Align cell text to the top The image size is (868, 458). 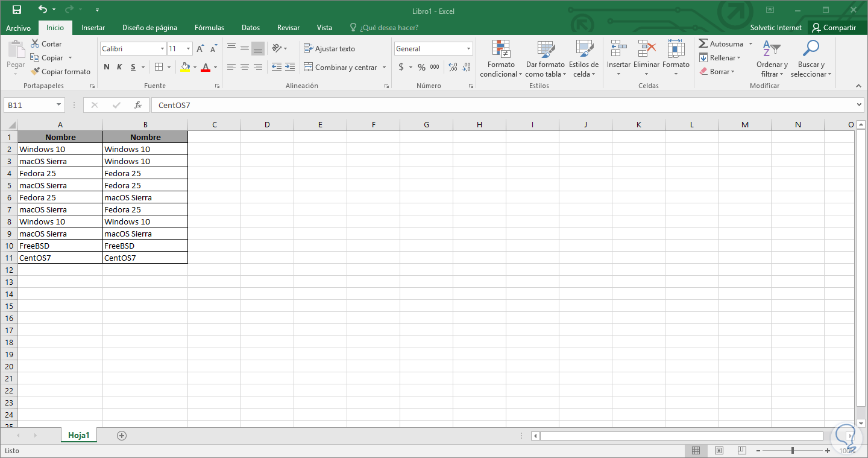tap(231, 48)
